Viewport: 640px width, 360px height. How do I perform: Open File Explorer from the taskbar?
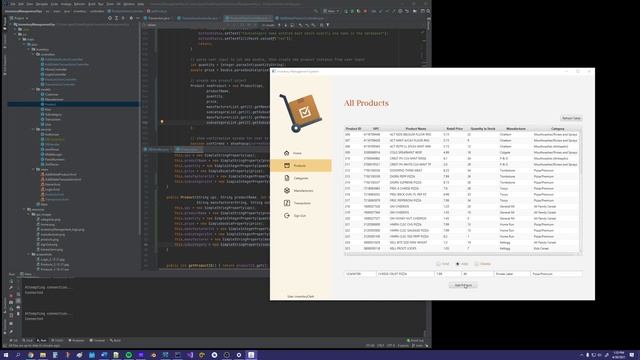[x=43, y=355]
